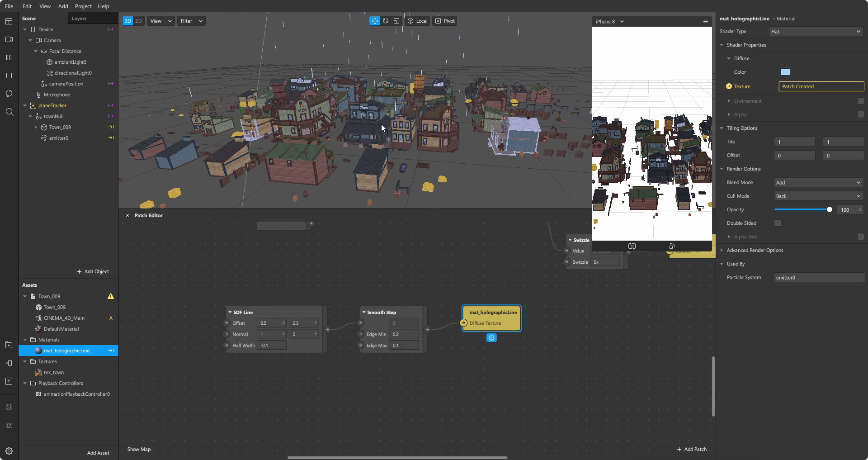Click the blue gear under mat_holographicLine patch

click(x=491, y=338)
